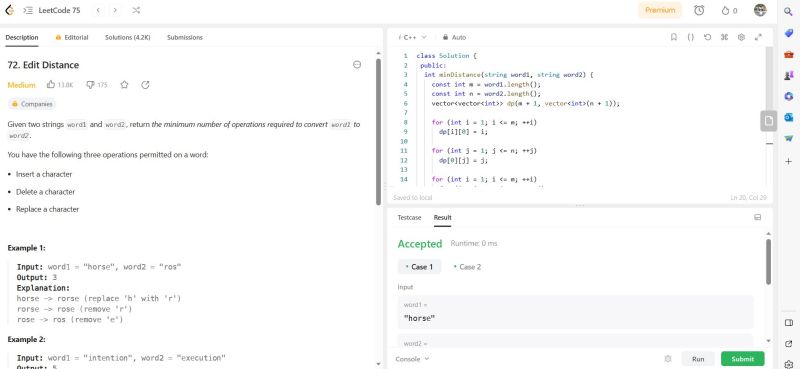The height and width of the screenshot is (369, 800).
Task: Click the streak flame icon
Action: (x=725, y=11)
